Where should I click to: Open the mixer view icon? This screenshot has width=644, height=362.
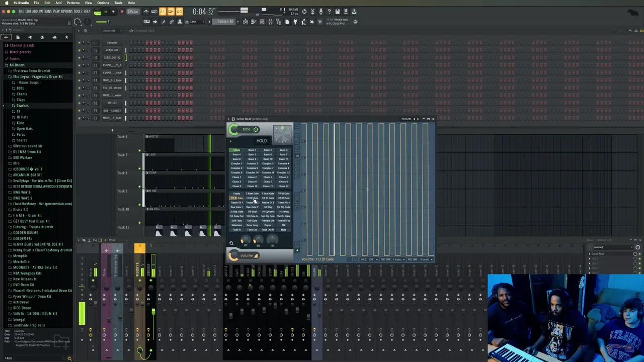pos(270,22)
